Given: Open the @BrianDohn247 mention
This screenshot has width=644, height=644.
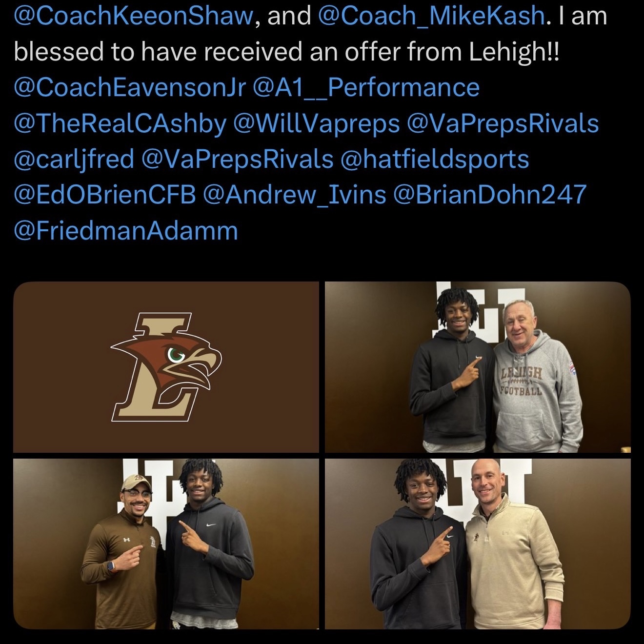Looking at the screenshot, I should click(489, 195).
